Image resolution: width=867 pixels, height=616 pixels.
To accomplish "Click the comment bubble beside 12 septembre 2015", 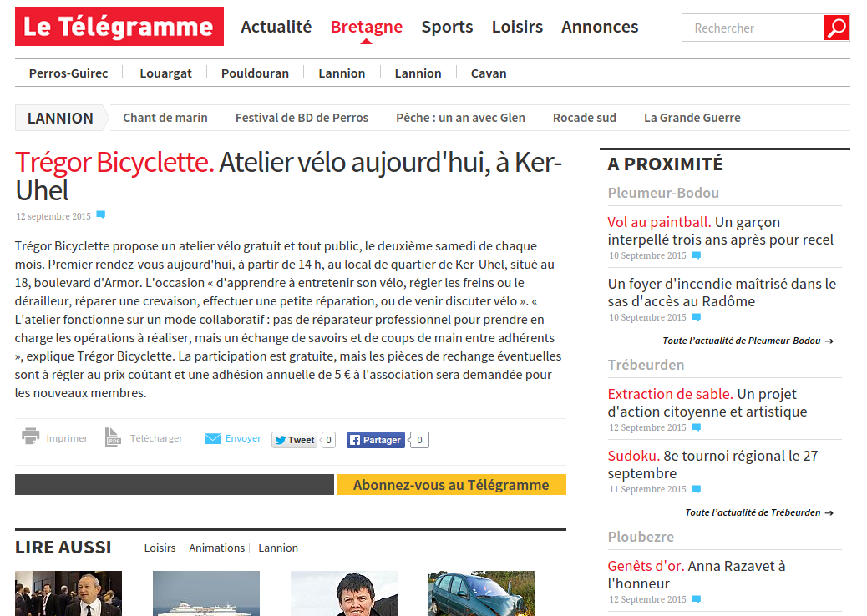I will click(x=100, y=215).
